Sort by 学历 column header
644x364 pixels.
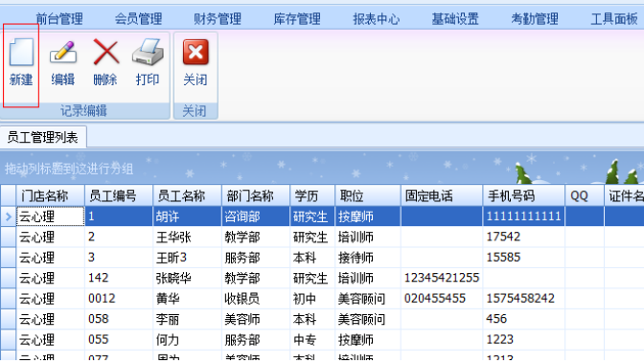pyautogui.click(x=312, y=195)
